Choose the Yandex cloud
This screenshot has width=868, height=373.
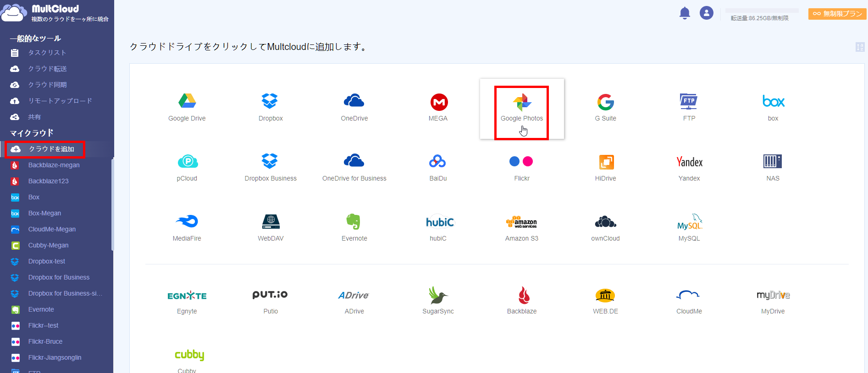(689, 168)
